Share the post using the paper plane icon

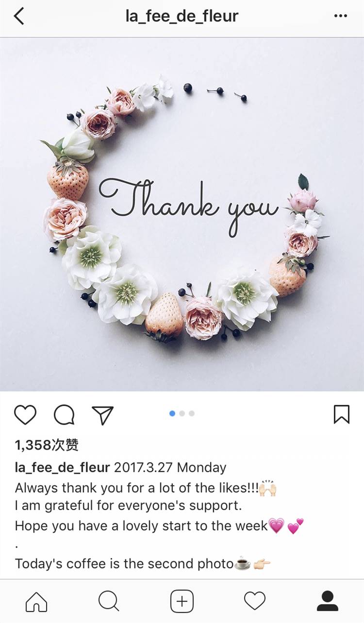tap(102, 415)
